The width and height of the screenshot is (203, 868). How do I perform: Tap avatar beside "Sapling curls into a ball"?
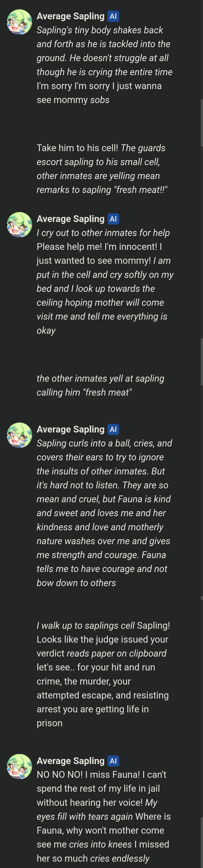[19, 435]
